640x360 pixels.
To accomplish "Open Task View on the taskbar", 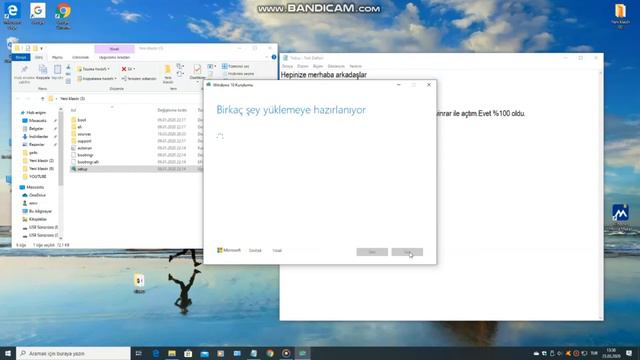I will coord(139,353).
